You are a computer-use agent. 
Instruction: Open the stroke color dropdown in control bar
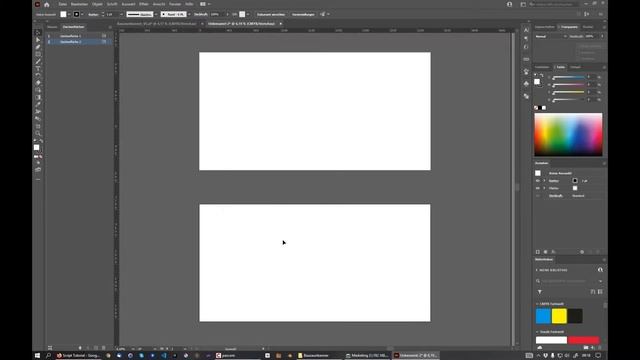[82, 14]
